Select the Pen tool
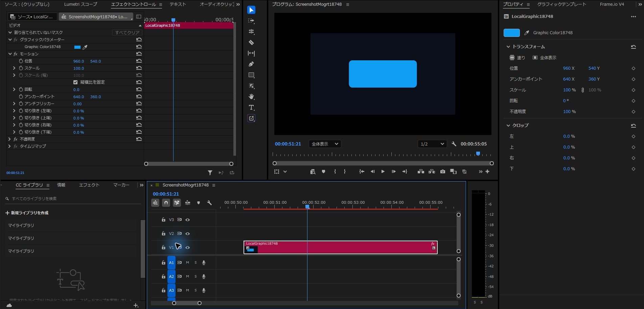The height and width of the screenshot is (309, 644). coord(251,64)
